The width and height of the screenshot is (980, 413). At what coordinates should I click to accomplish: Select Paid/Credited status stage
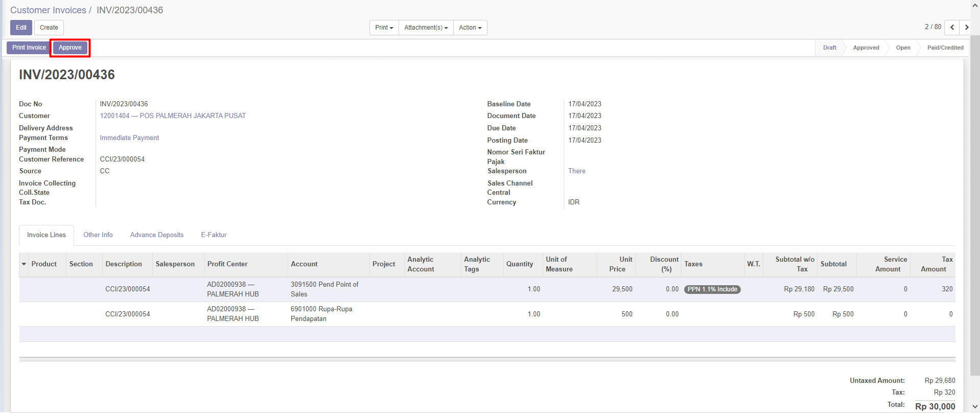pos(945,48)
